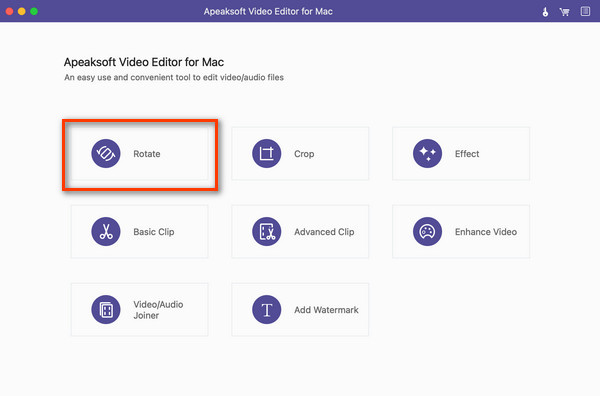Open the Enhance Video label
600x396 pixels.
486,232
